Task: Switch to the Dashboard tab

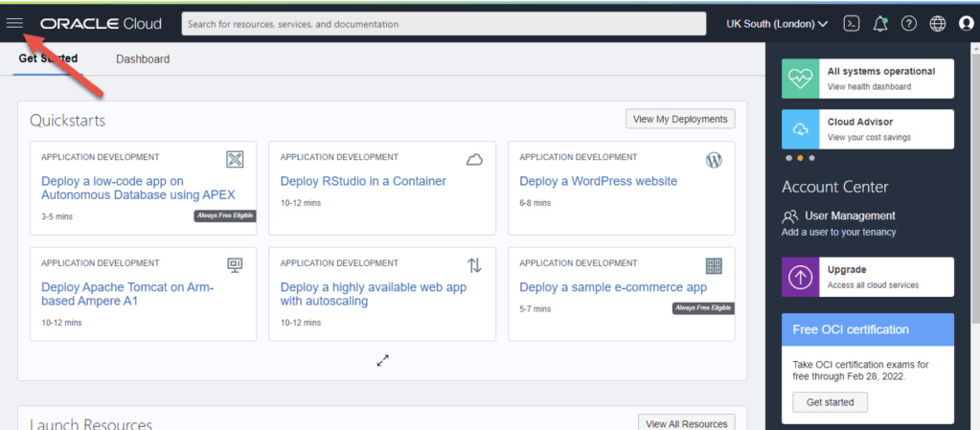Action: (x=143, y=59)
